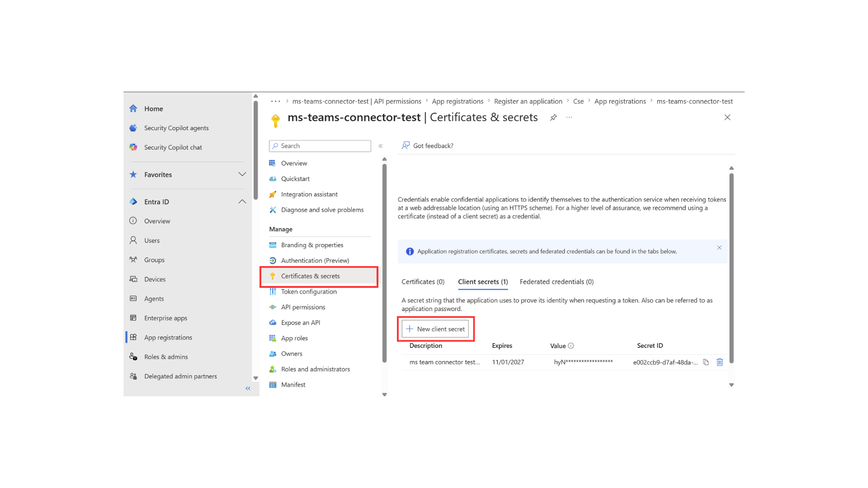Image resolution: width=868 pixels, height=488 pixels.
Task: Open API permissions breadcrumb link
Action: tap(357, 101)
